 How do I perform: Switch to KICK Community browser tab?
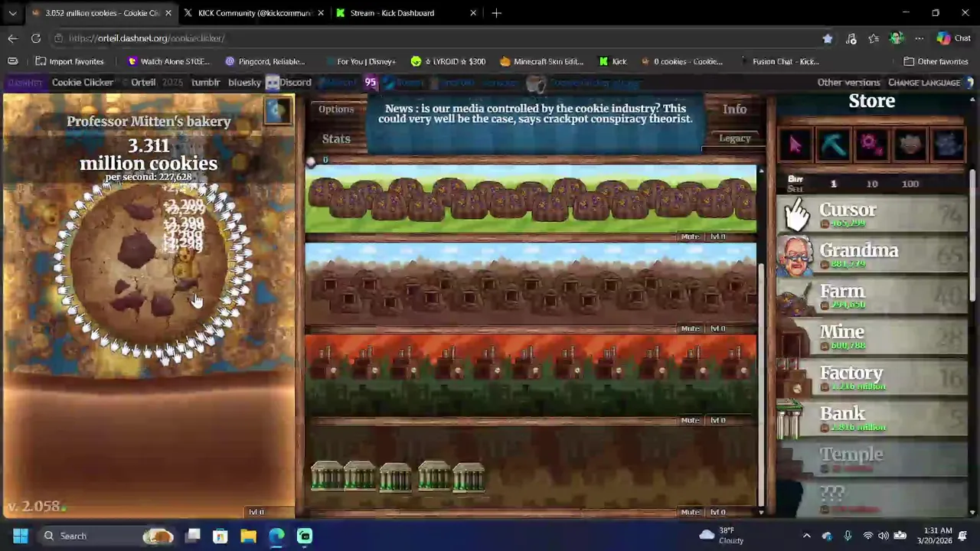tap(253, 13)
